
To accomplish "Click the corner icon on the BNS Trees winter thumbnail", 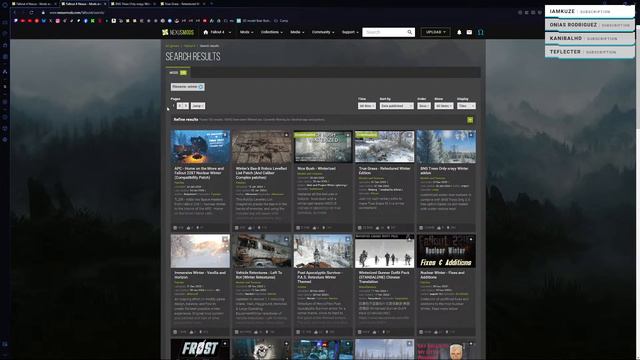I will [471, 135].
